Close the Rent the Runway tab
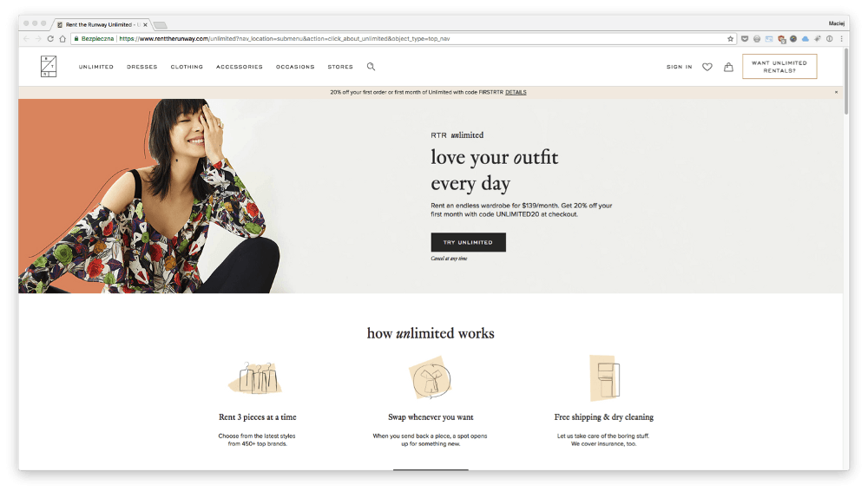The height and width of the screenshot is (492, 868). click(x=145, y=25)
